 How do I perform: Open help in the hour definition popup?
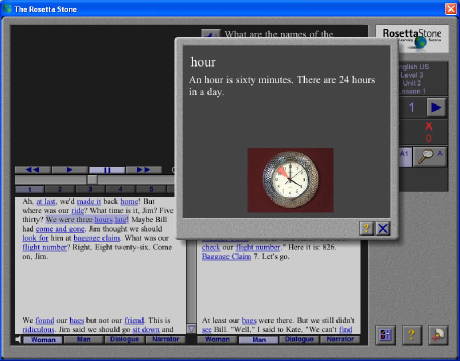point(367,229)
